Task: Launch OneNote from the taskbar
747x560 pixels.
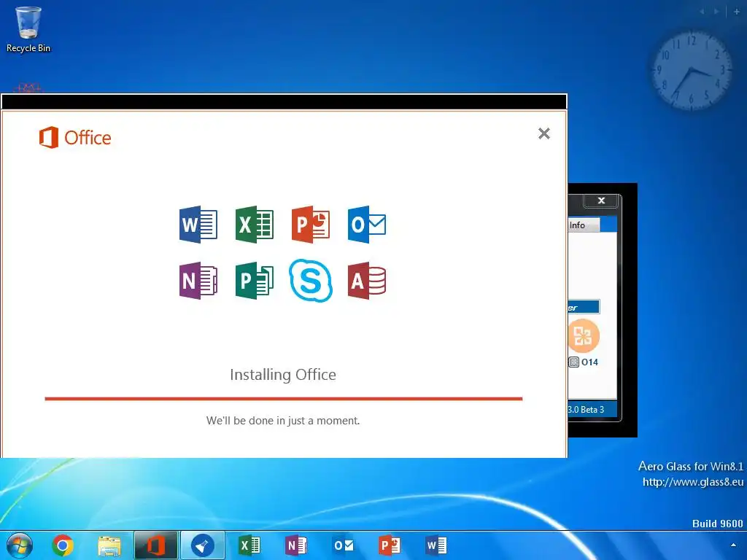Action: 296,545
